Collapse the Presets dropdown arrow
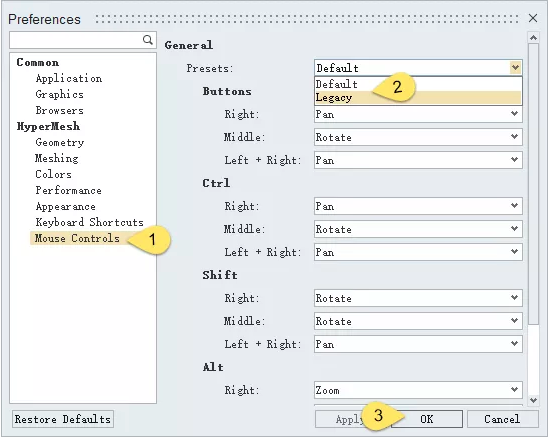 515,67
